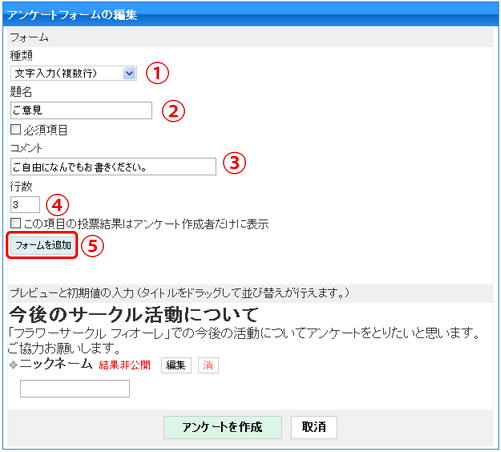Click the red circled number 4 marker
This screenshot has height=452, width=501.
[57, 205]
